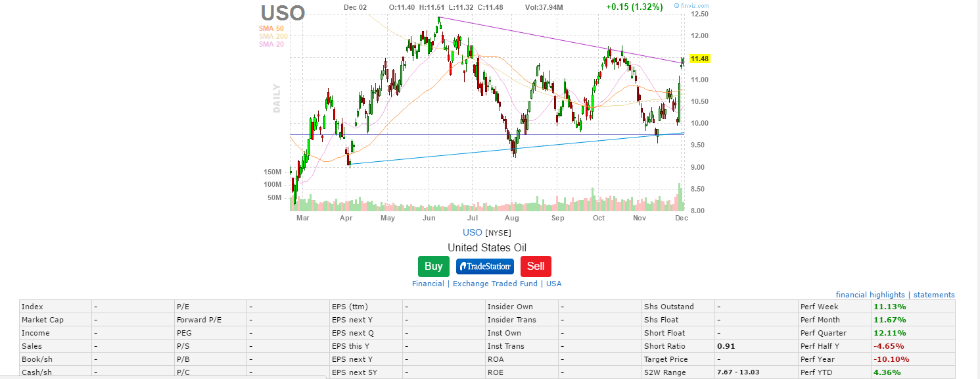980x379 pixels.
Task: Click the Shs Float label cell
Action: [x=678, y=320]
